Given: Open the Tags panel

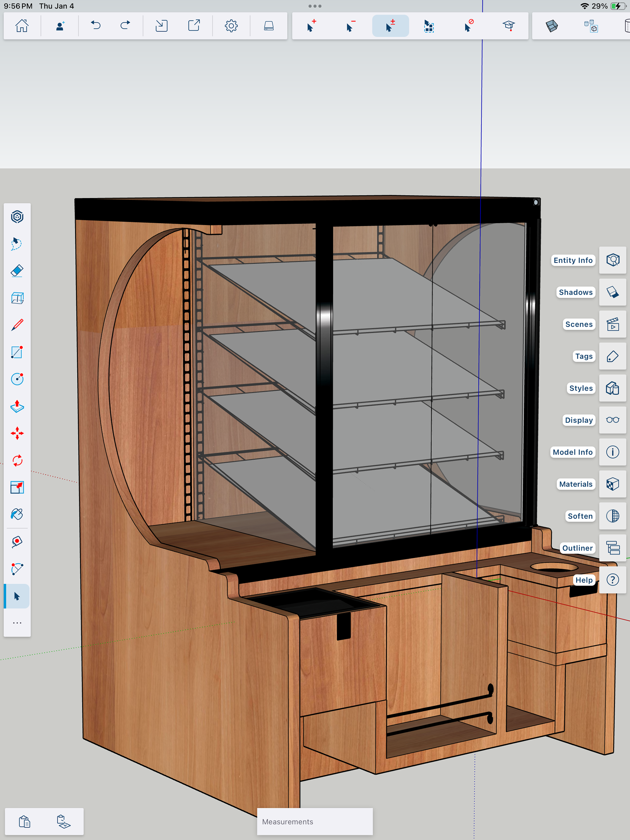Looking at the screenshot, I should point(612,356).
